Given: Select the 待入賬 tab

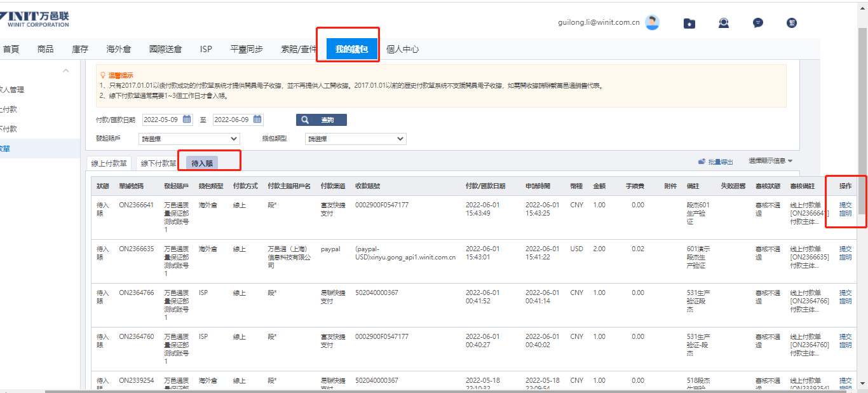Looking at the screenshot, I should pyautogui.click(x=202, y=163).
